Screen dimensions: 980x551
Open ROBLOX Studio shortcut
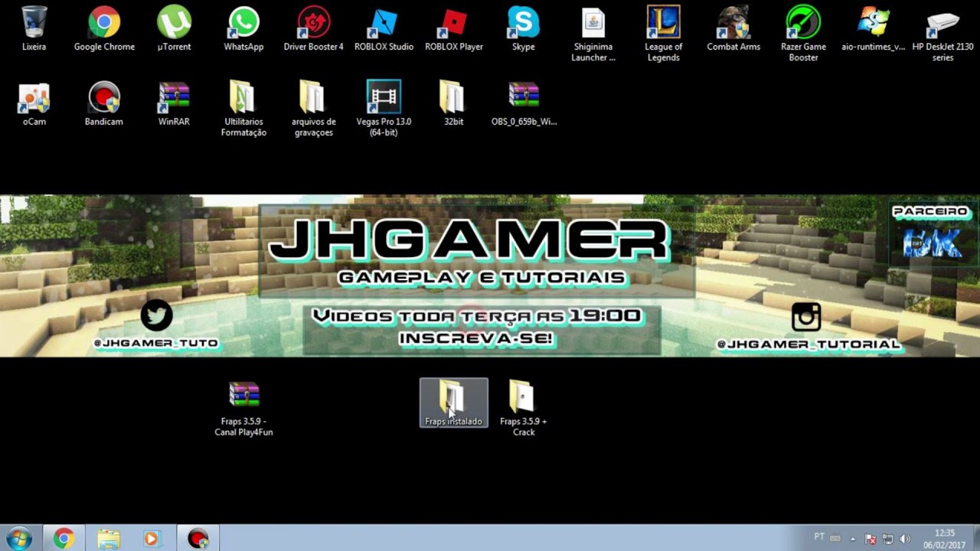coord(384,29)
